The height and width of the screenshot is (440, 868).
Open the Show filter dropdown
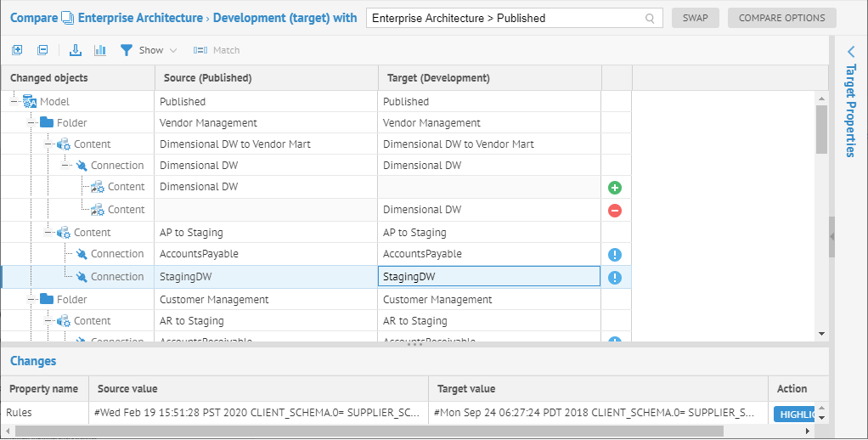149,50
